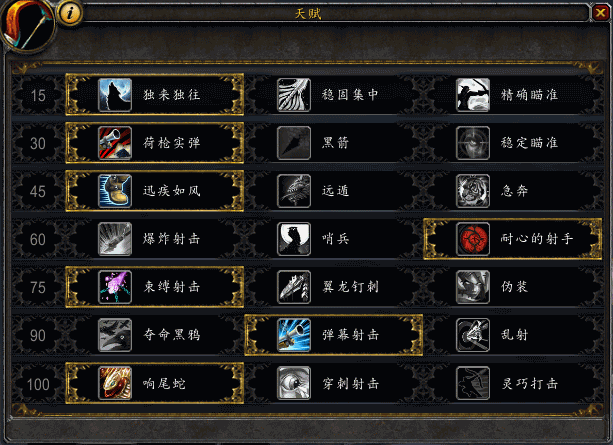Click the 独来独往 wolf talent icon
Screen dimensions: 613x445
pos(115,95)
